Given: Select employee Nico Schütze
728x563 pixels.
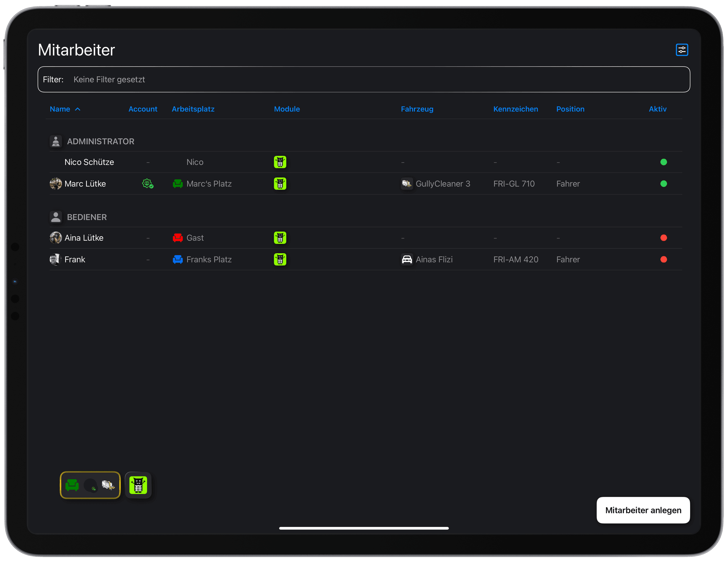Looking at the screenshot, I should (x=89, y=162).
